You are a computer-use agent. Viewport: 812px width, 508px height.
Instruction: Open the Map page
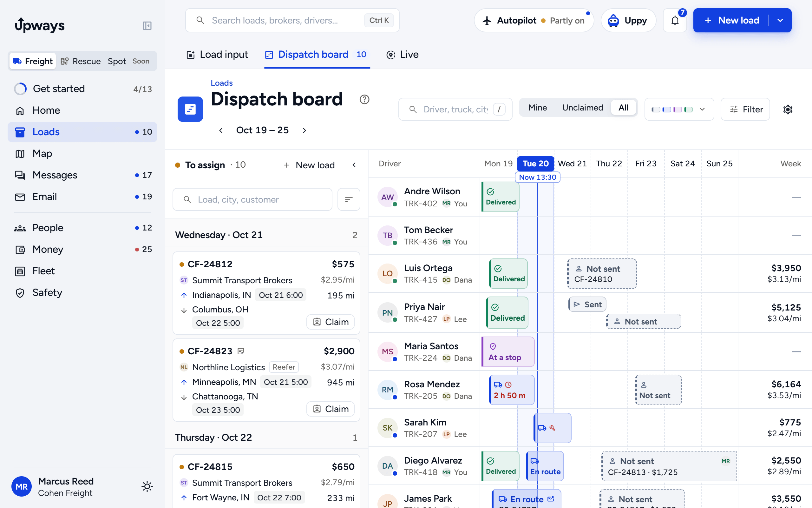82,154
